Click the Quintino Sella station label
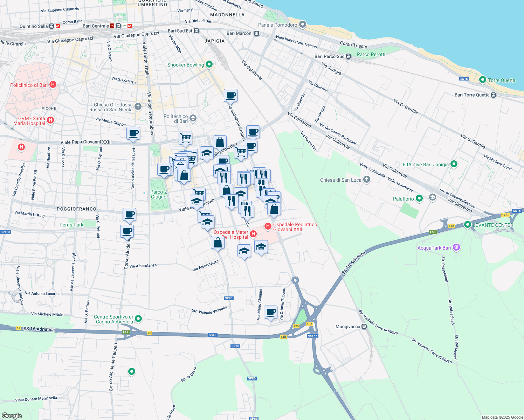 click(x=34, y=26)
